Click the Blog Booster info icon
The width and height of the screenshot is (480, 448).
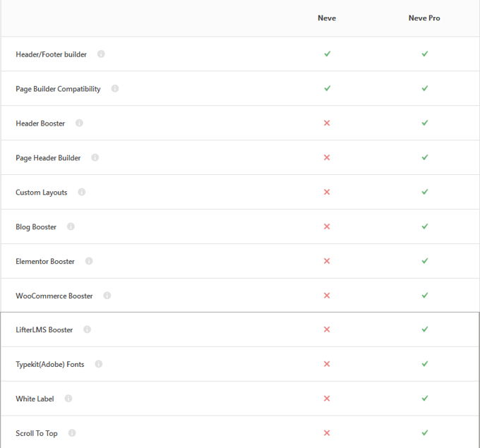click(x=71, y=226)
